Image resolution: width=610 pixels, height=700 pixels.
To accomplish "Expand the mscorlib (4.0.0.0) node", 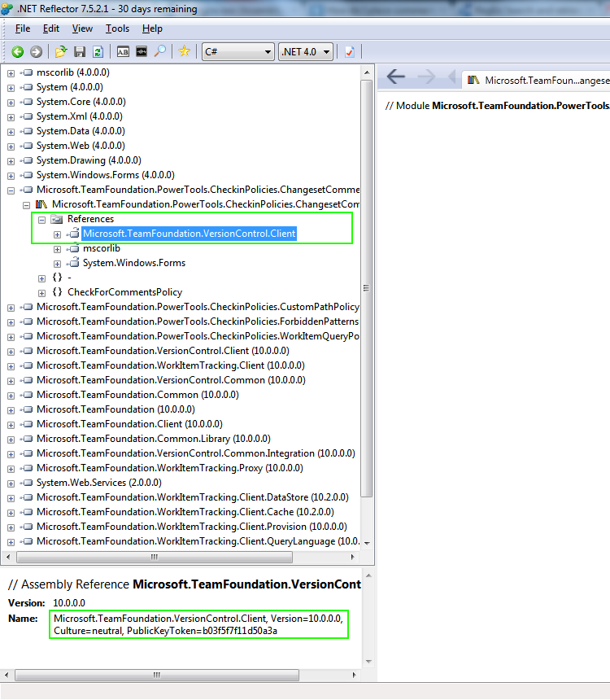I will pyautogui.click(x=11, y=73).
